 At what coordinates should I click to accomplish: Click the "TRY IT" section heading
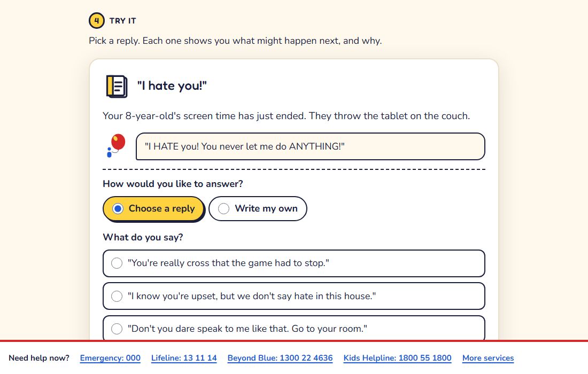pyautogui.click(x=122, y=21)
